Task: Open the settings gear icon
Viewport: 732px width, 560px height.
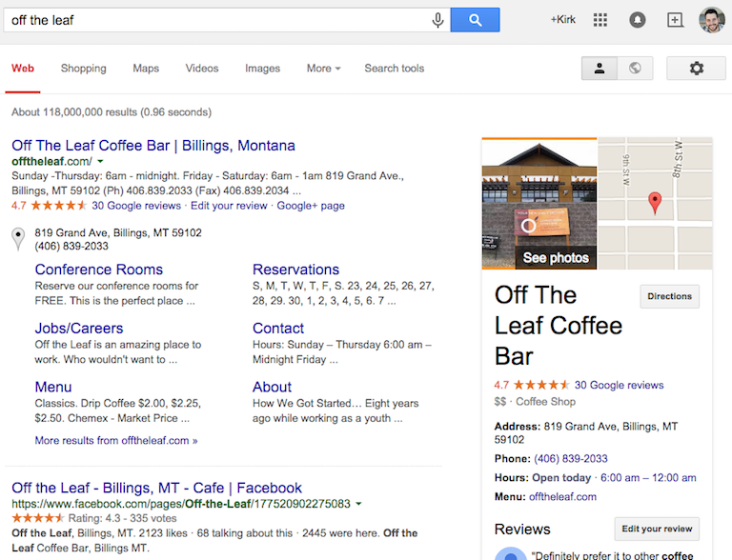Action: tap(696, 69)
